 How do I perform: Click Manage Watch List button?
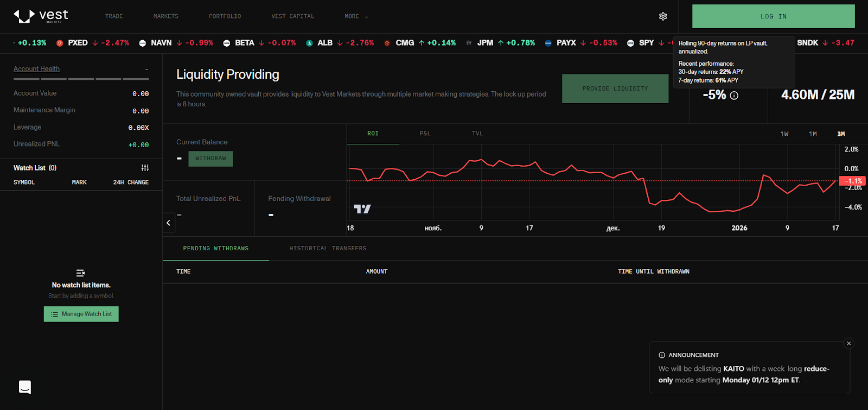(81, 314)
